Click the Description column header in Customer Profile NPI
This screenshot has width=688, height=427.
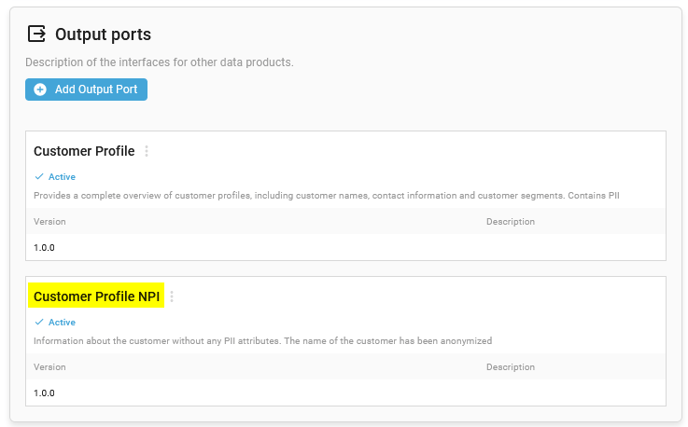(x=510, y=367)
